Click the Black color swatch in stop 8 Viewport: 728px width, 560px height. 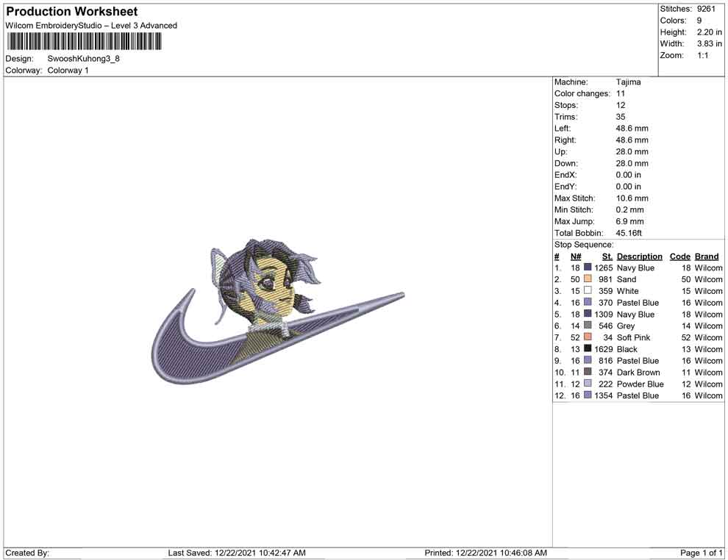(x=588, y=348)
